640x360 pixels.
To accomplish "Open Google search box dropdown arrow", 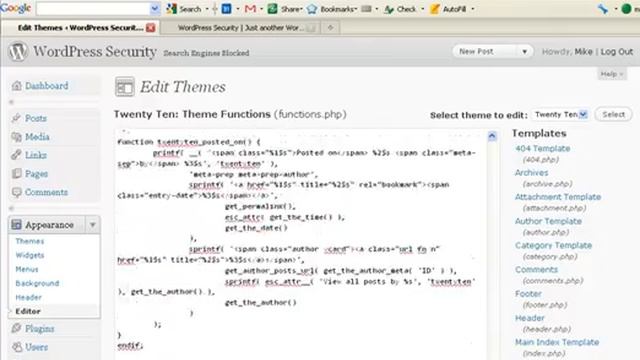I will tap(155, 9).
